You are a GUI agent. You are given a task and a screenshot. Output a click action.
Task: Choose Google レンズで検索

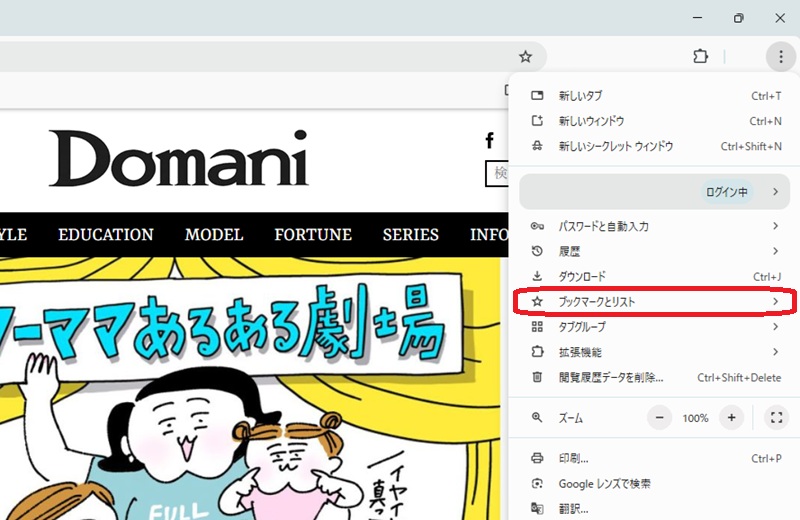coord(654,484)
